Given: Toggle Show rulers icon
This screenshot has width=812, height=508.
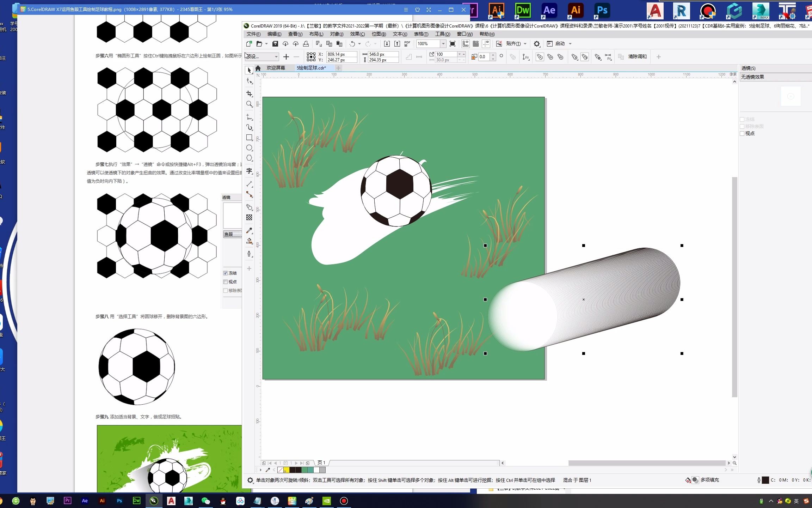Looking at the screenshot, I should tap(466, 44).
